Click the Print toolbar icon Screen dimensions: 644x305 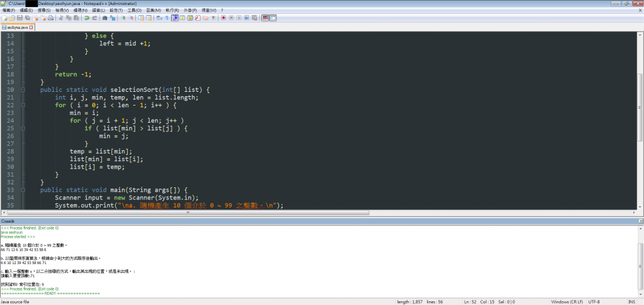click(x=50, y=18)
